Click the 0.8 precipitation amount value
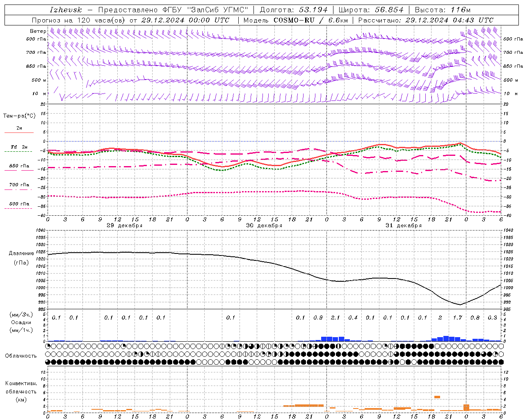This screenshot has width=525, height=420. [x=475, y=317]
